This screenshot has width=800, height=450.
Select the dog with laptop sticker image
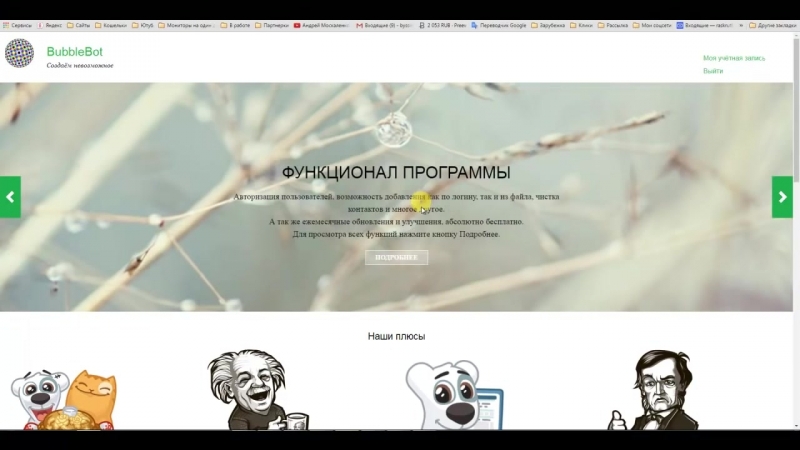(455, 395)
